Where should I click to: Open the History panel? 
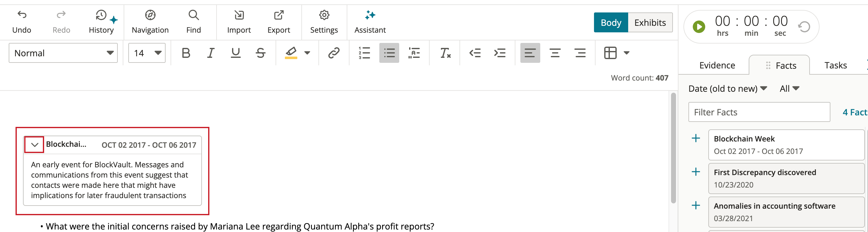(x=101, y=22)
